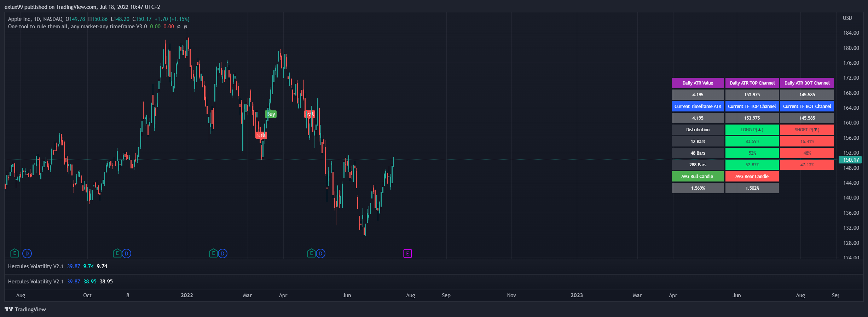Viewport: 868px width, 317px height.
Task: Click the first Hercules Volatility V2.1 legend
Action: (x=36, y=266)
